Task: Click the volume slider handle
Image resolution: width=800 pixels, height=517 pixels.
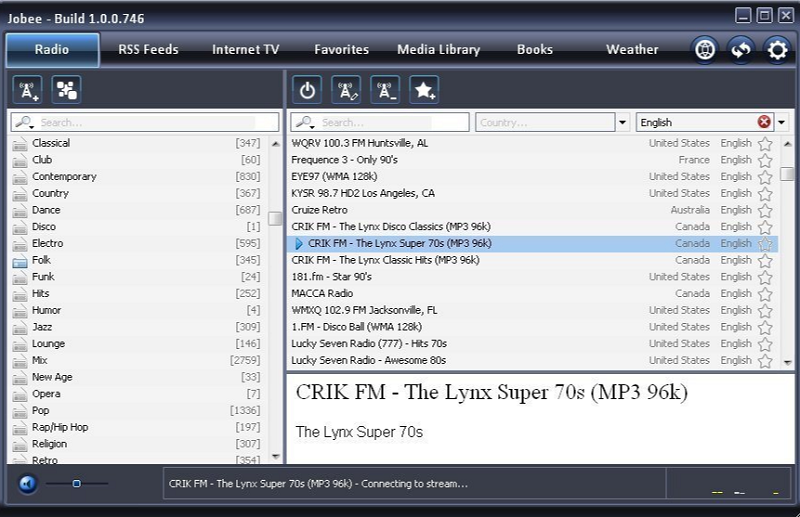Action: click(77, 483)
